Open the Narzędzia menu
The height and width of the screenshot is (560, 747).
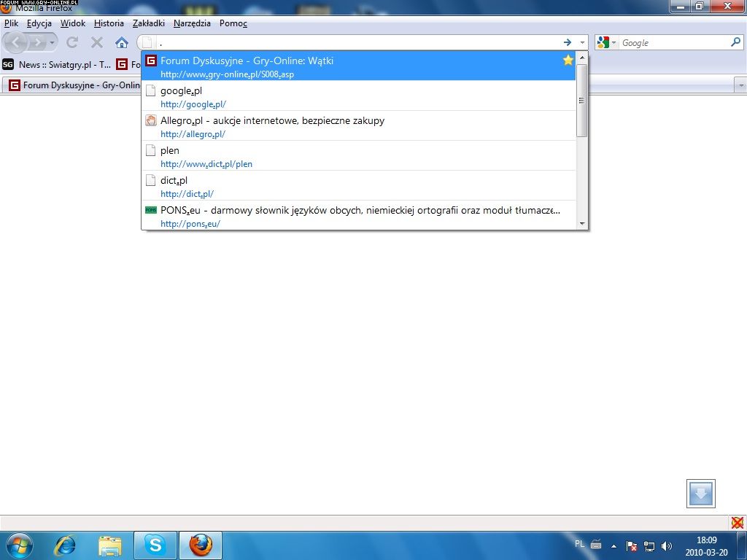pos(192,23)
